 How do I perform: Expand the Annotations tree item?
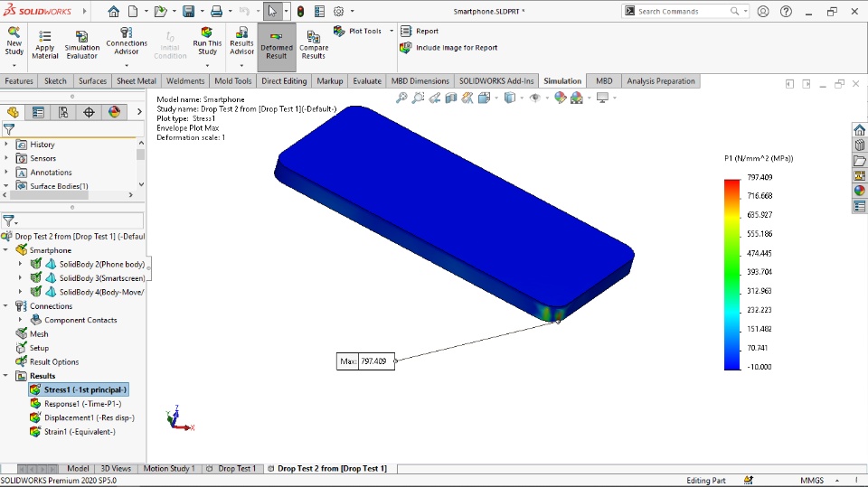pyautogui.click(x=6, y=172)
